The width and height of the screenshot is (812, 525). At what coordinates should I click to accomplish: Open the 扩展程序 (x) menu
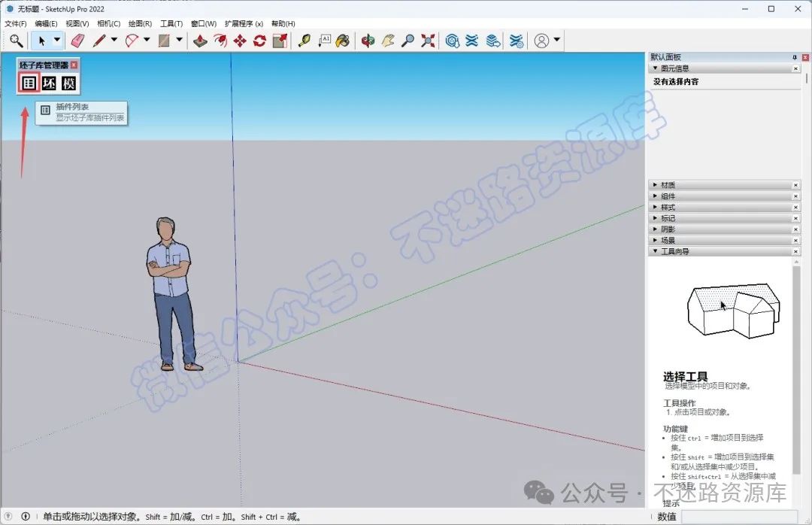pos(244,23)
